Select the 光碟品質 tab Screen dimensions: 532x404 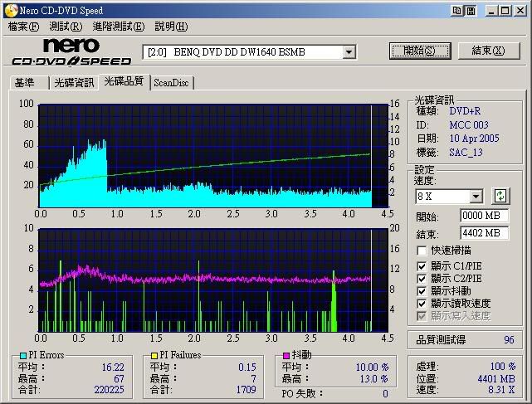point(124,81)
